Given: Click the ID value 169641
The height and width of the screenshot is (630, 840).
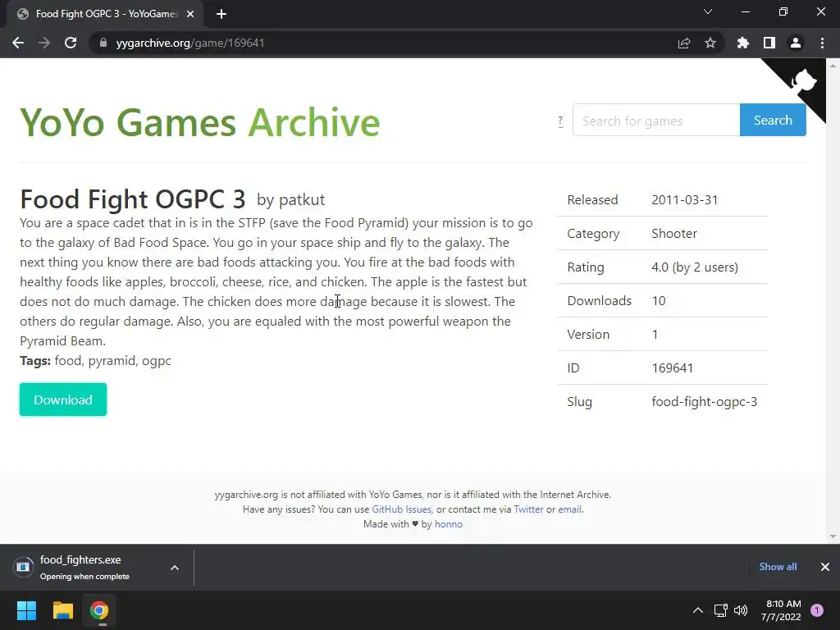Looking at the screenshot, I should pyautogui.click(x=673, y=368).
